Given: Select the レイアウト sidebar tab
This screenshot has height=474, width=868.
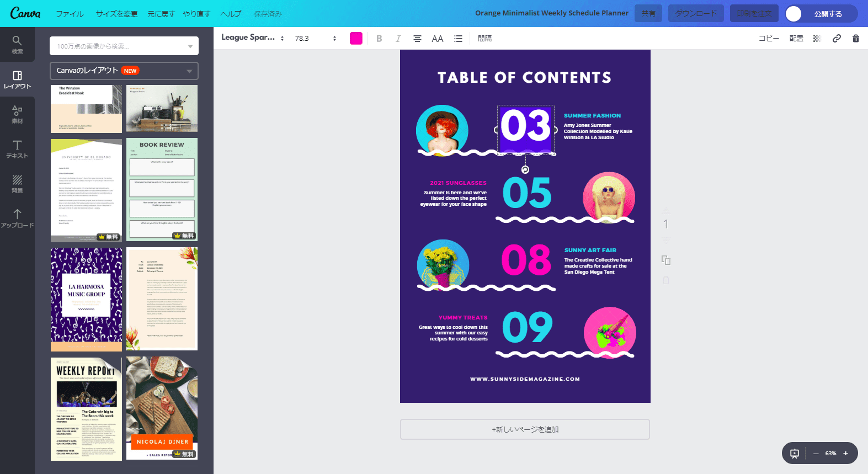Looking at the screenshot, I should 17,79.
